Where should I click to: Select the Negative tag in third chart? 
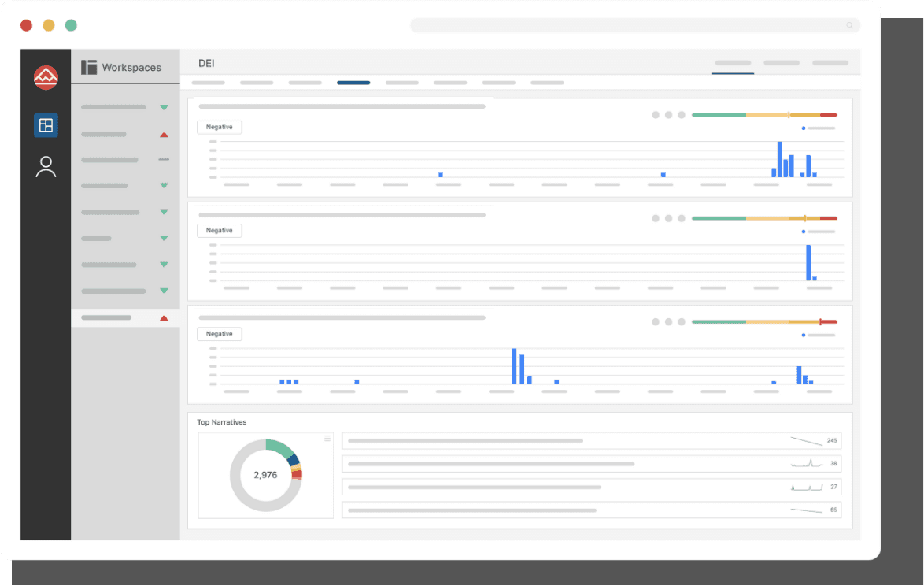(x=220, y=334)
